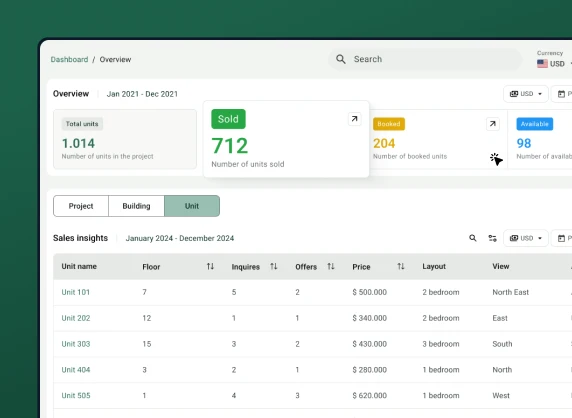Select the Unit tab
The image size is (572, 418).
pyautogui.click(x=192, y=206)
